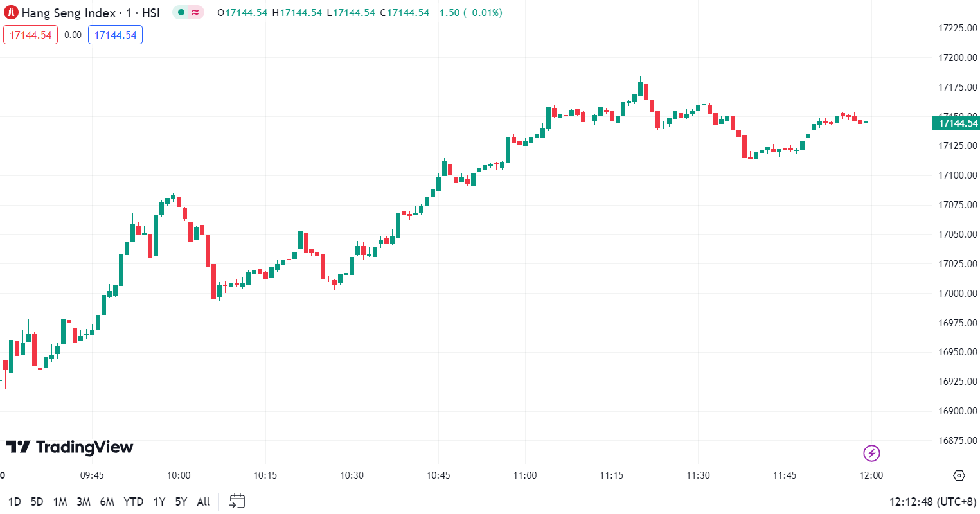
Task: Switch to the 1M time range
Action: tap(60, 502)
